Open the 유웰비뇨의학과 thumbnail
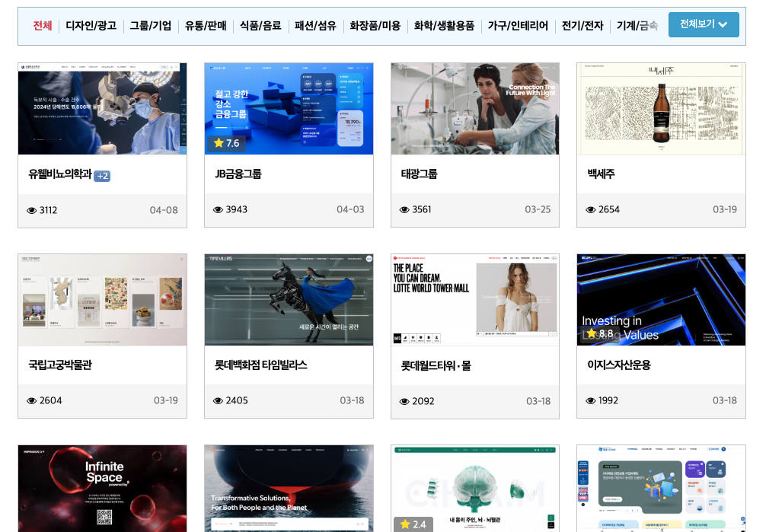Viewport: 766px width, 532px height. [x=102, y=108]
